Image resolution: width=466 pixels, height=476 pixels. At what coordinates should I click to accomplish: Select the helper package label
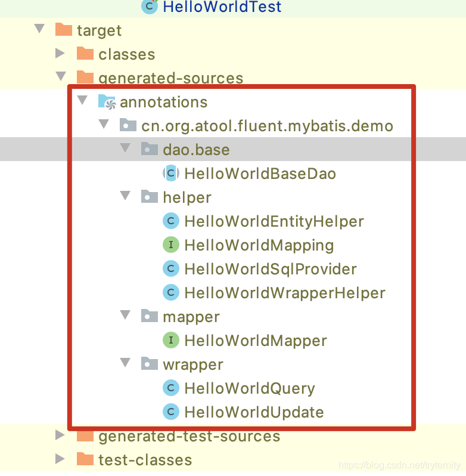click(x=187, y=197)
